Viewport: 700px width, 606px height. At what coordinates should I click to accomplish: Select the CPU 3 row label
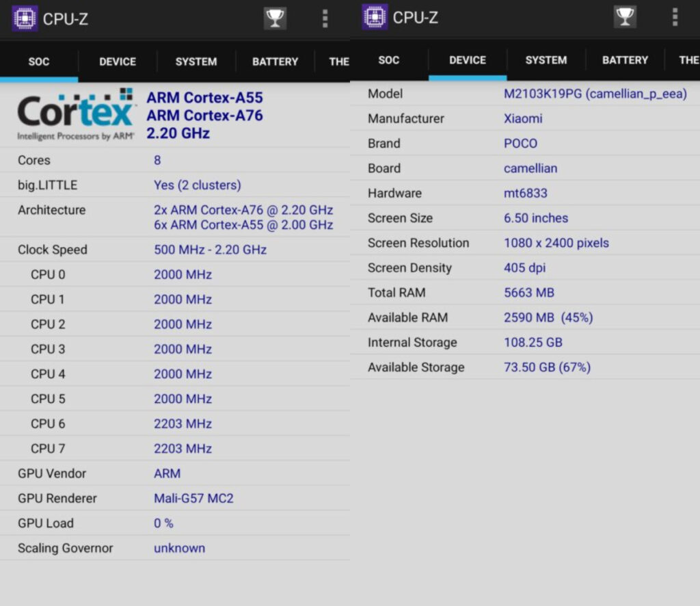(48, 350)
